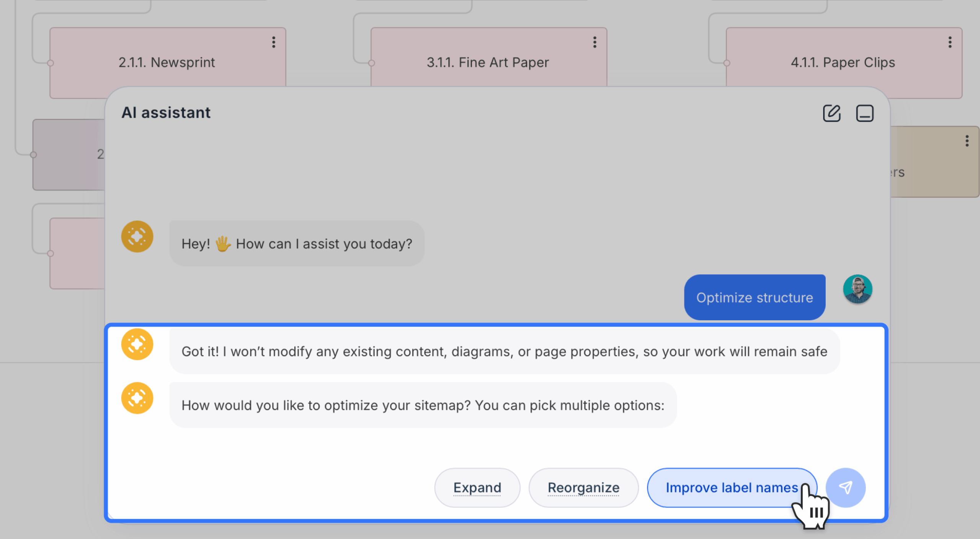Click the new chat edit icon
Viewport: 980px width, 539px height.
click(831, 113)
